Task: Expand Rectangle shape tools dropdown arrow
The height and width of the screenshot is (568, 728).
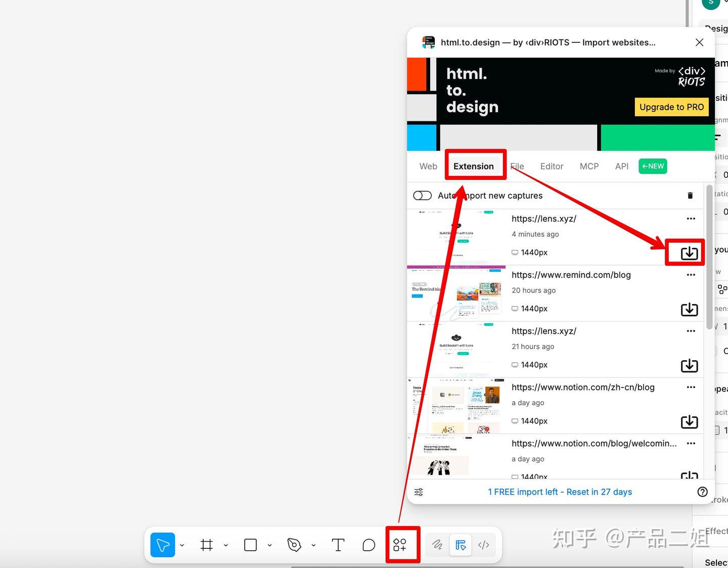Action: pos(269,545)
